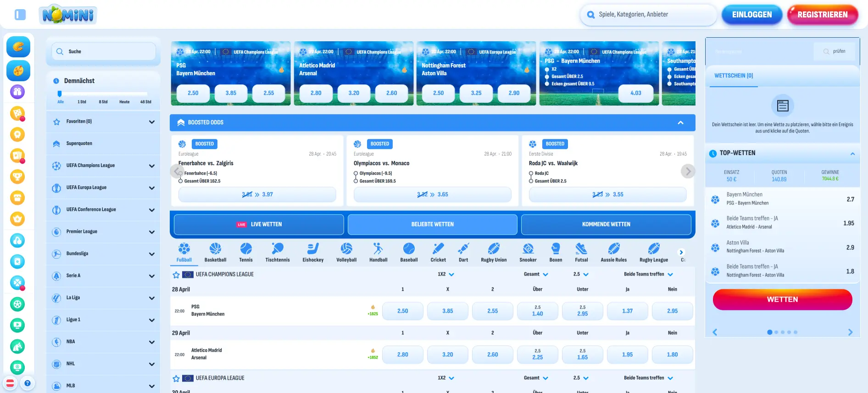The width and height of the screenshot is (868, 393).
Task: Select the 3.97 boosted odds for Fenerbahce vs. Zalgiris
Action: 257,194
